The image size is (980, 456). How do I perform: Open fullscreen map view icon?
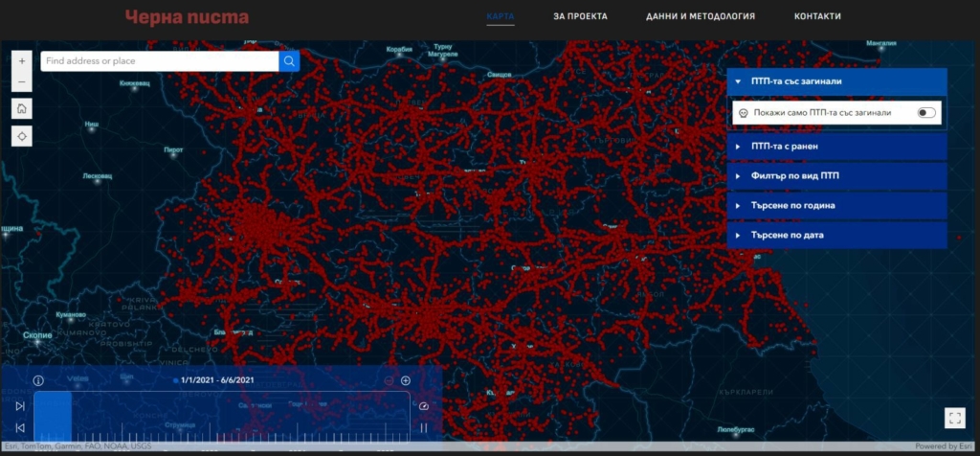(x=953, y=417)
